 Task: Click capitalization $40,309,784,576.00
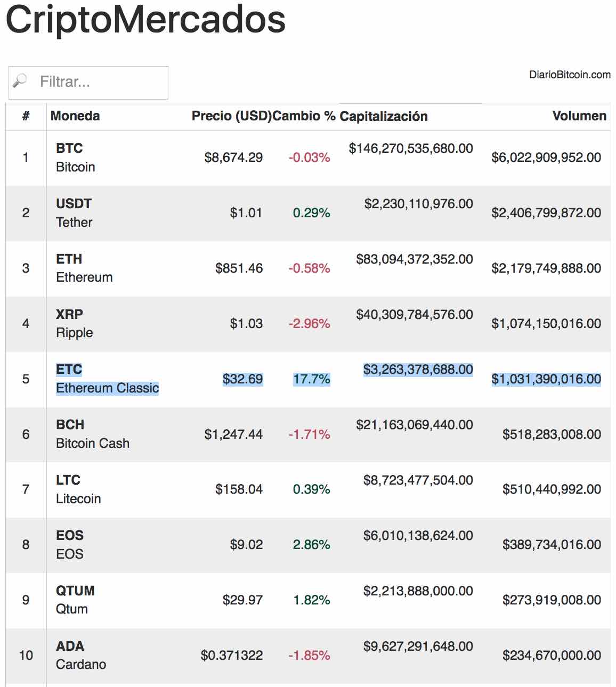(415, 315)
